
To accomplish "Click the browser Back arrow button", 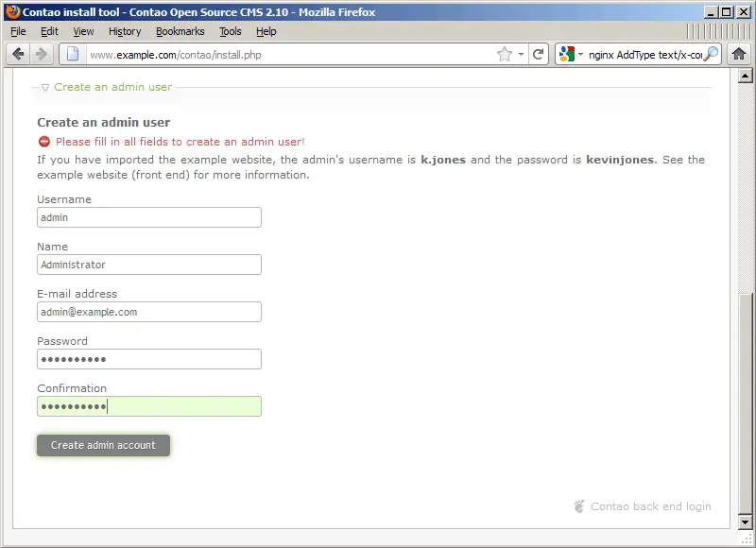I will point(18,55).
